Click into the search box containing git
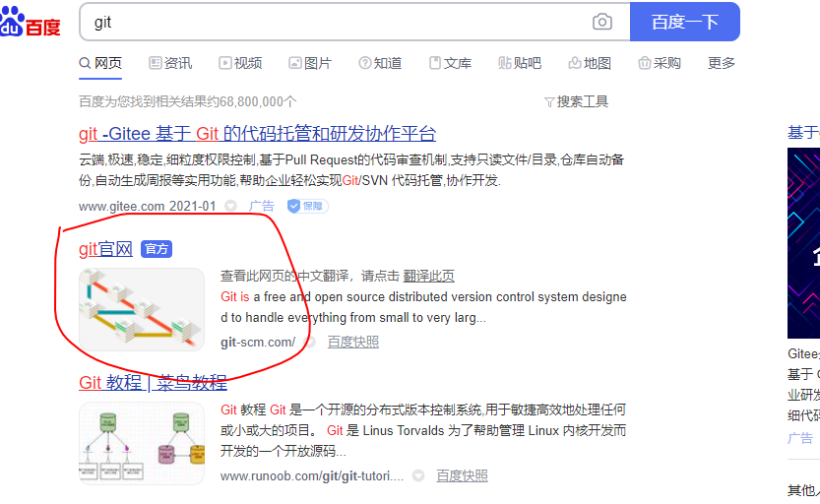820x504 pixels. 335,22
